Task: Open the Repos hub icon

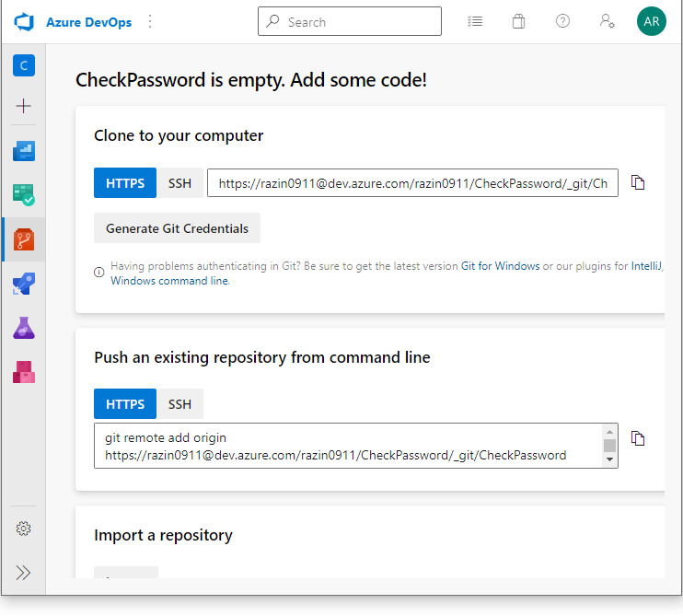Action: [x=24, y=239]
